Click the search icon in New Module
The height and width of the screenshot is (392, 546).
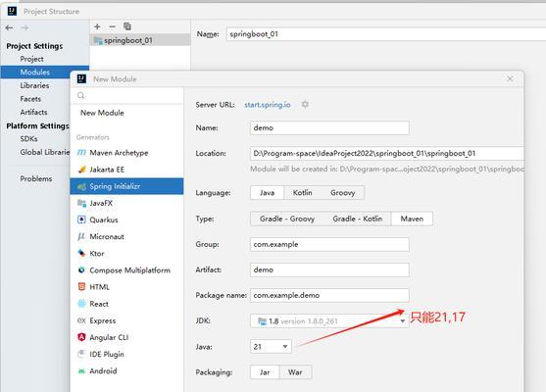coord(80,95)
